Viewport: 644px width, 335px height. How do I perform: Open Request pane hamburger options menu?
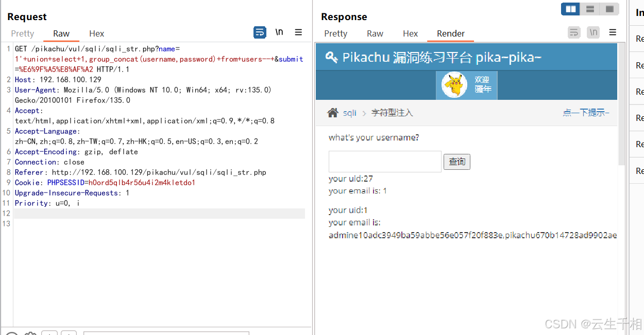click(298, 32)
